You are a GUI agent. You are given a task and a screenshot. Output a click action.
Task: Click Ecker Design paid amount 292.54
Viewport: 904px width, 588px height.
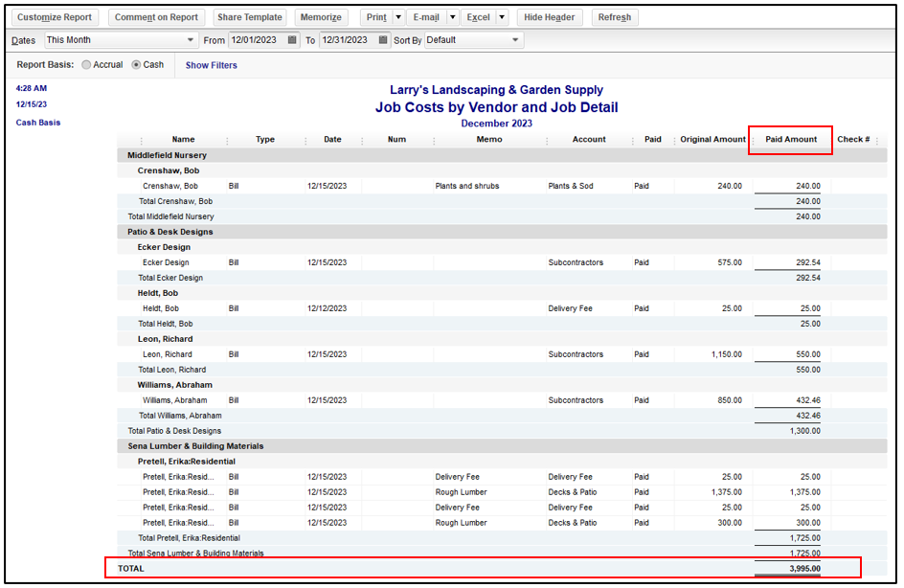807,262
